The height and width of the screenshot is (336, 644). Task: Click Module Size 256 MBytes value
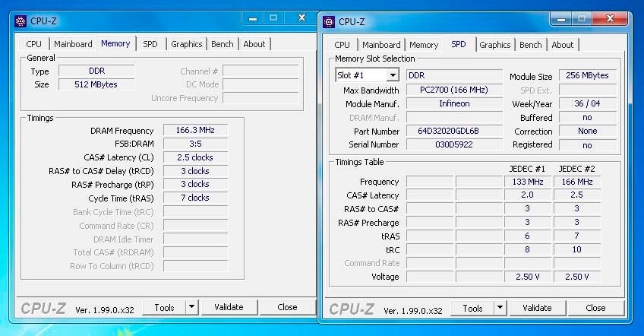pyautogui.click(x=587, y=75)
